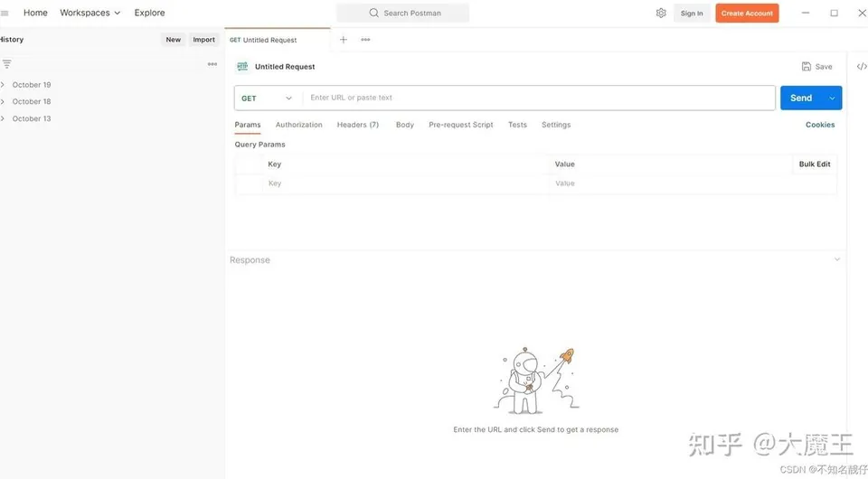Click the Sign In button
The height and width of the screenshot is (479, 868).
click(x=692, y=14)
